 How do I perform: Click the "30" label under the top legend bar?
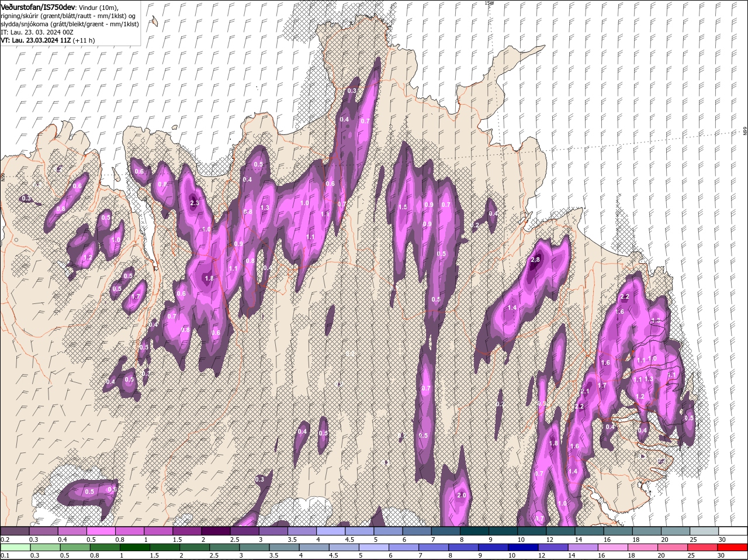[722, 539]
